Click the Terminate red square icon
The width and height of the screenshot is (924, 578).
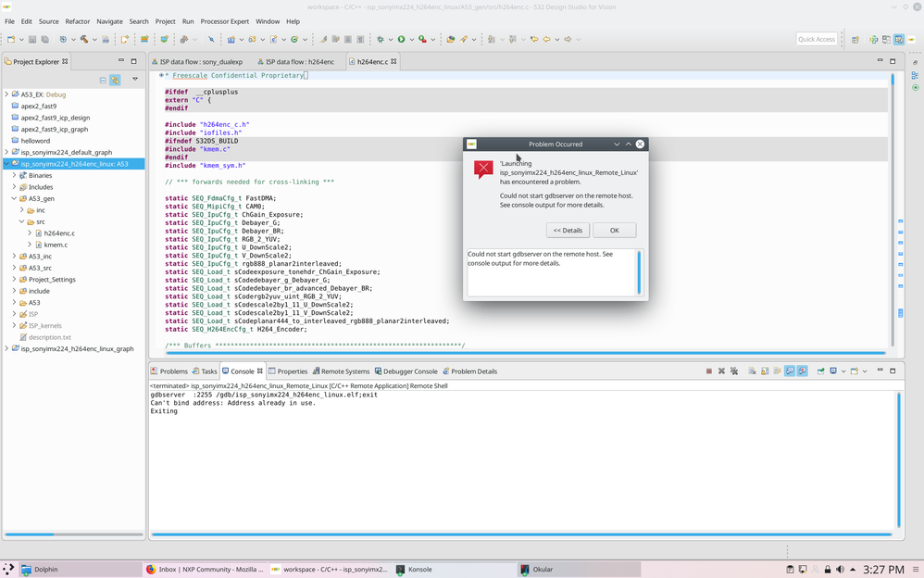point(709,371)
